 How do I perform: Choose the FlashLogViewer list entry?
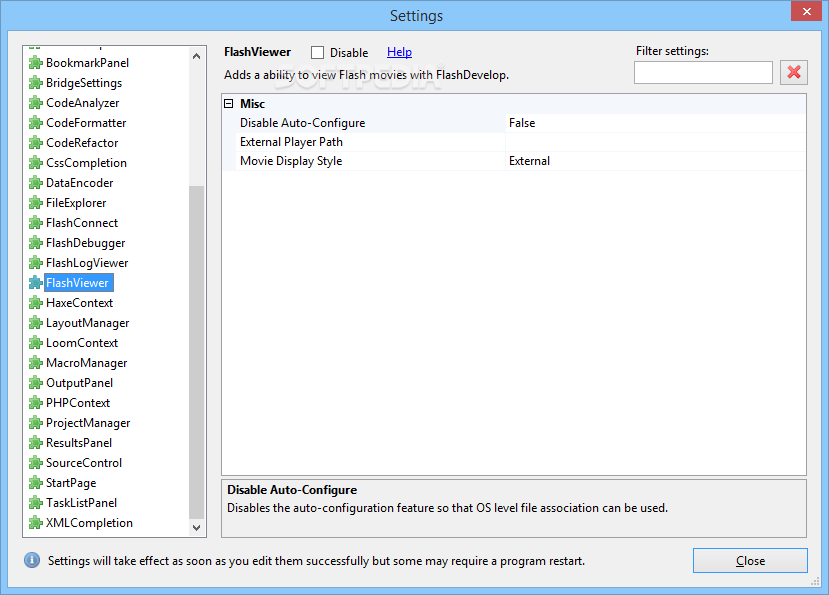click(x=87, y=263)
